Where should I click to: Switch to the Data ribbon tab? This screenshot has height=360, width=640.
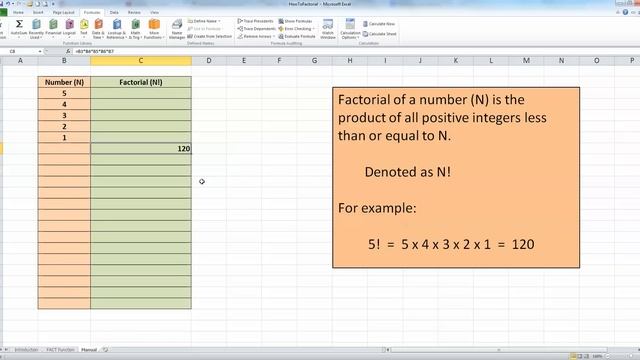(x=114, y=13)
